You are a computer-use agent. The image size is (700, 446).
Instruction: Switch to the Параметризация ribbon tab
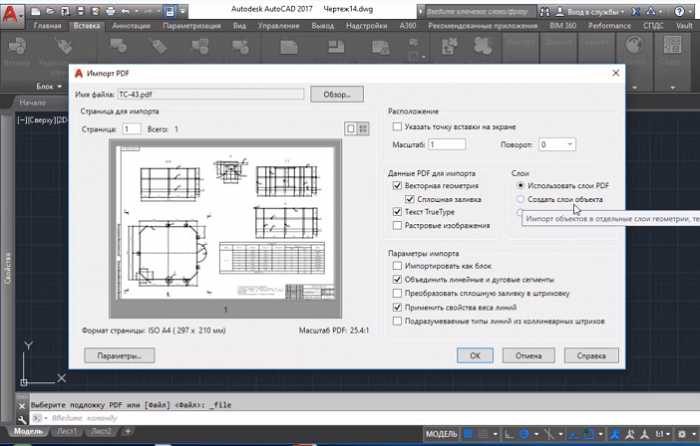coord(192,26)
